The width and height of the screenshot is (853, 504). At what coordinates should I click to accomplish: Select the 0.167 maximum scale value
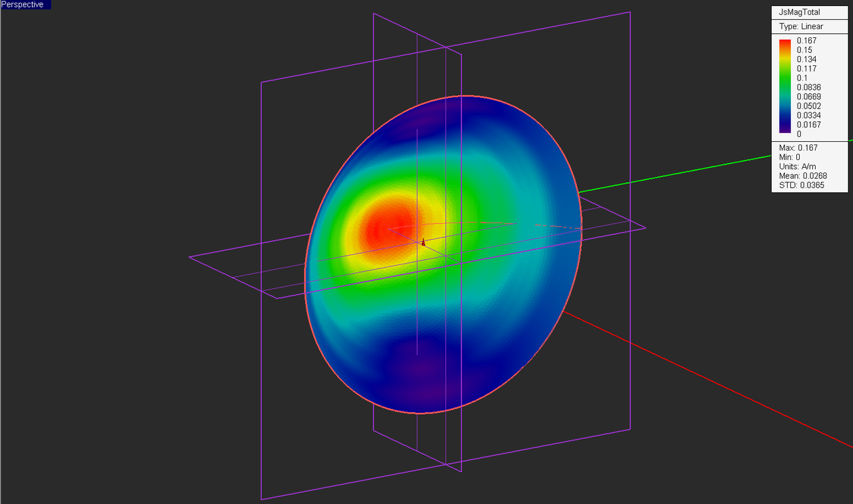[808, 41]
